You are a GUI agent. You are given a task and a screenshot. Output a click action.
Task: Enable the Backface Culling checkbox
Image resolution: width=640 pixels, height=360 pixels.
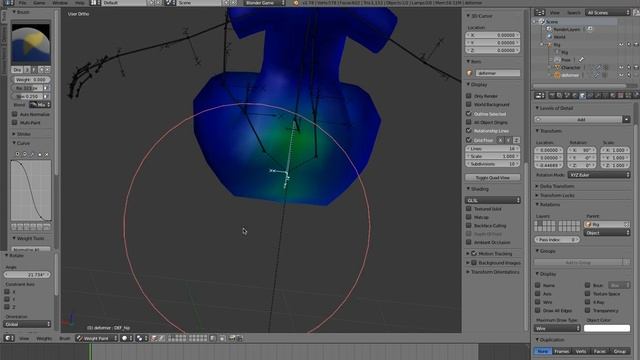click(x=469, y=225)
